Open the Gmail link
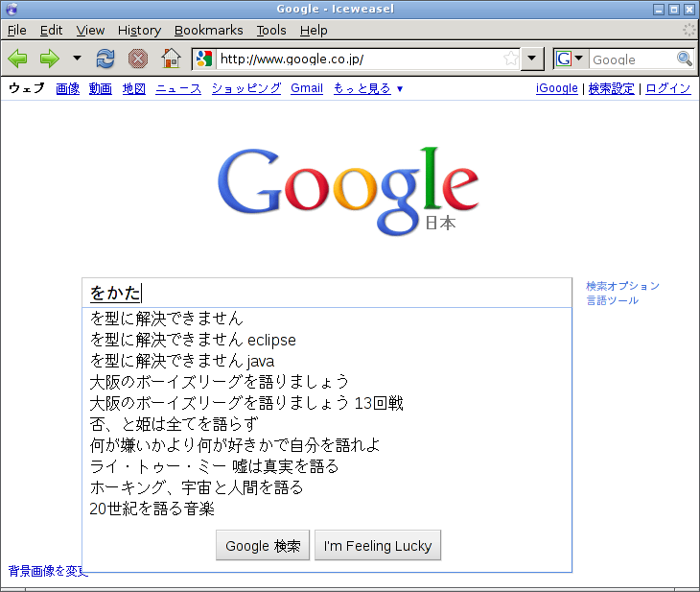 [307, 88]
